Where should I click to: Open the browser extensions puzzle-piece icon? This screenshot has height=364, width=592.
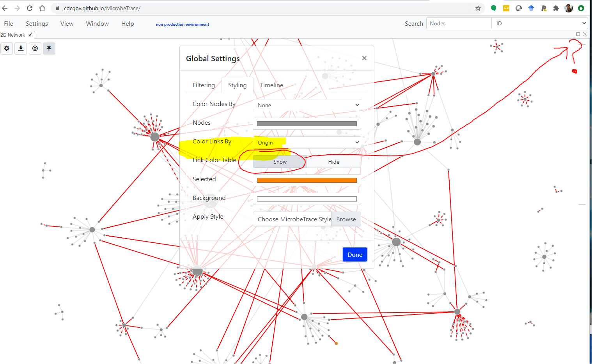[x=556, y=8]
